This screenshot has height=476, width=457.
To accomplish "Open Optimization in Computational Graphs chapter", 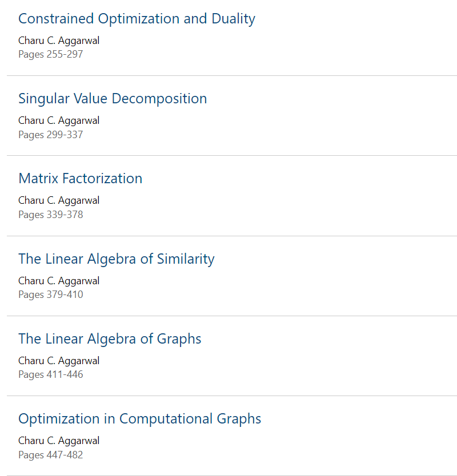I will click(140, 419).
